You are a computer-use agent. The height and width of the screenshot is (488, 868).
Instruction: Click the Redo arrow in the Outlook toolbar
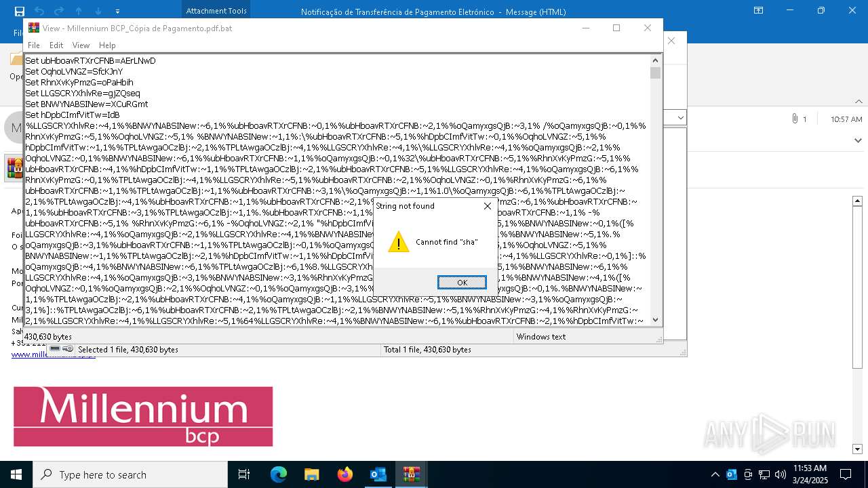(x=59, y=11)
